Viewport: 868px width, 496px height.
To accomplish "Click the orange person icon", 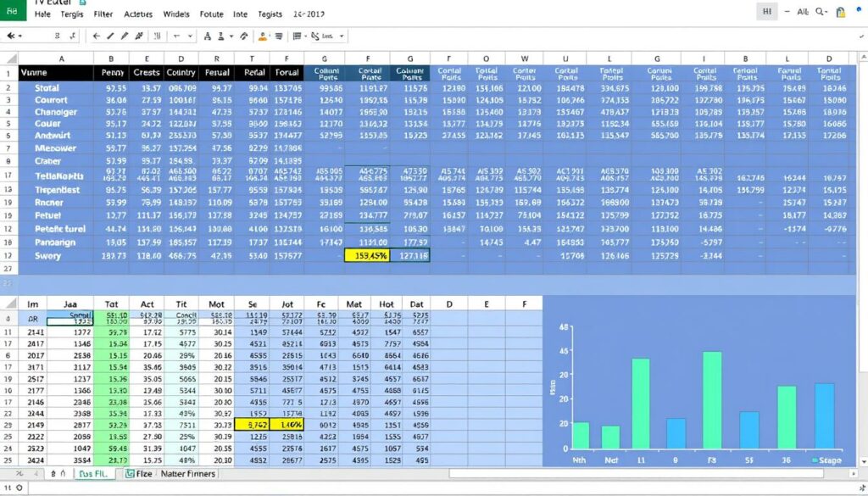I will click(x=263, y=36).
